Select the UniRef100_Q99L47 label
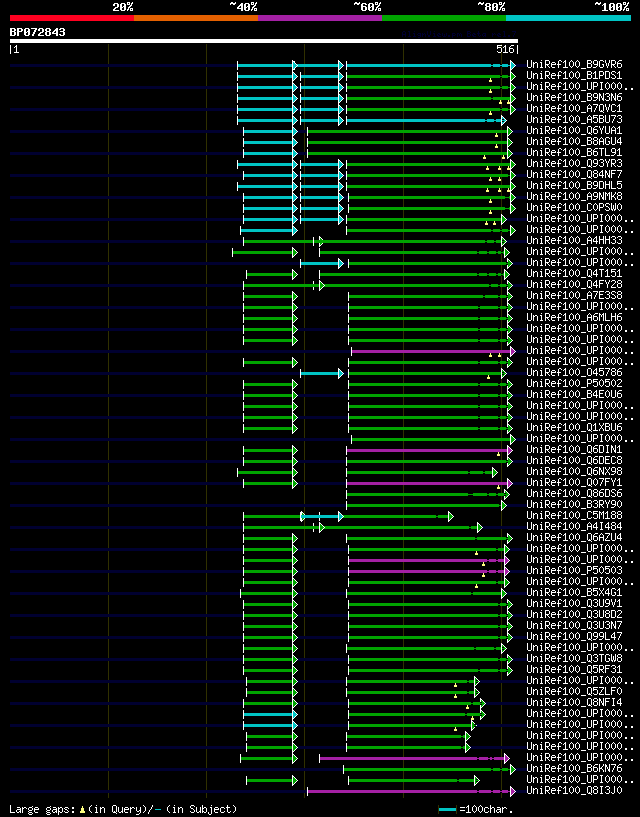This screenshot has width=640, height=817. tap(574, 636)
